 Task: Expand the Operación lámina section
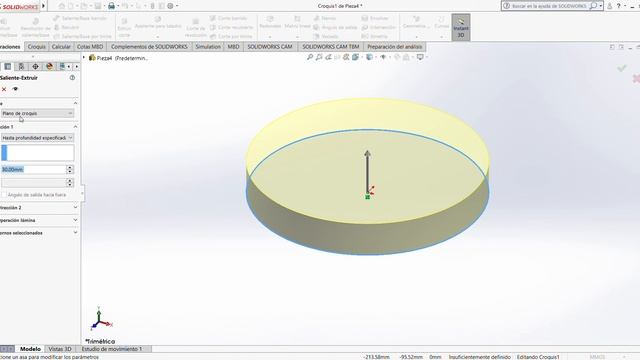point(75,220)
